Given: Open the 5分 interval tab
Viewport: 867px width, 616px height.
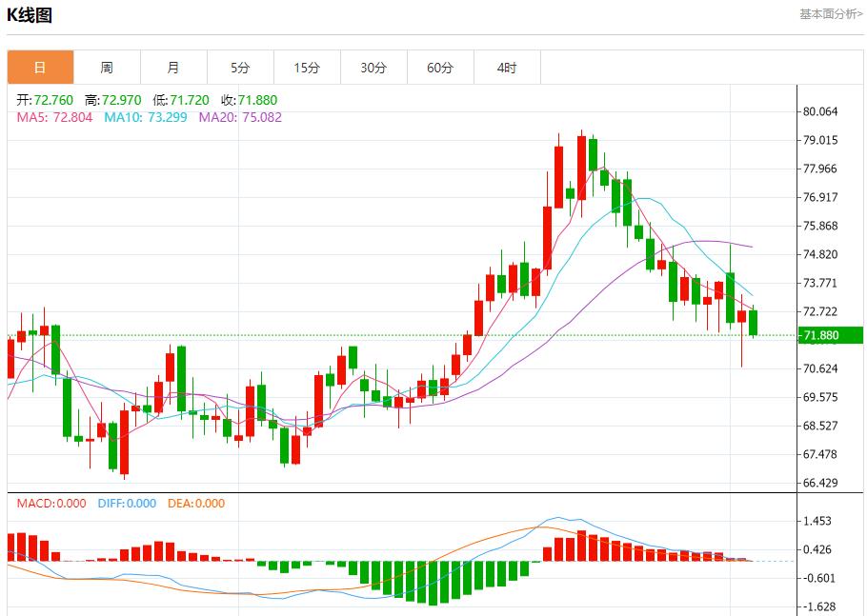Looking at the screenshot, I should 240,68.
